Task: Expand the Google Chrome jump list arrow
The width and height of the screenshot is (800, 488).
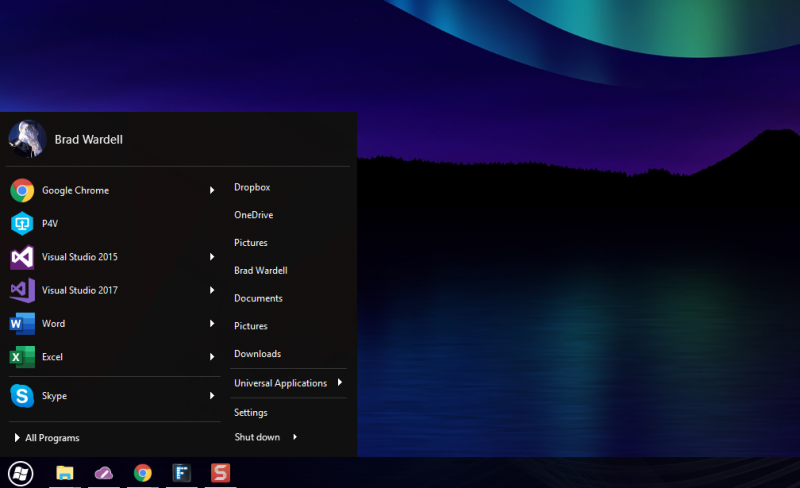Action: (x=212, y=190)
